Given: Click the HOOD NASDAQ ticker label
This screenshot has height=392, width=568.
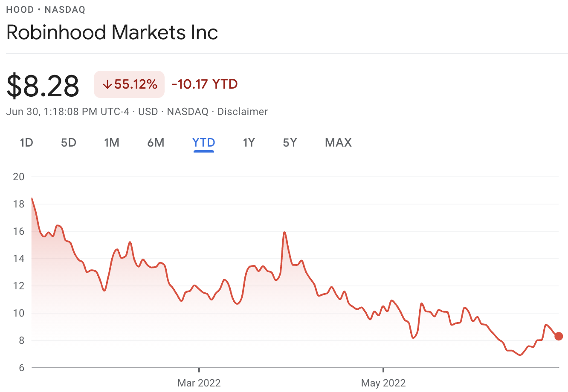Looking at the screenshot, I should tap(46, 10).
